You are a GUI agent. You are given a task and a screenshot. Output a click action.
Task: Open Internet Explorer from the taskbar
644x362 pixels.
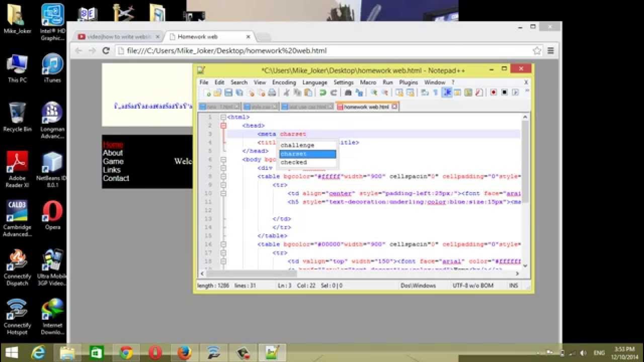[x=38, y=353]
